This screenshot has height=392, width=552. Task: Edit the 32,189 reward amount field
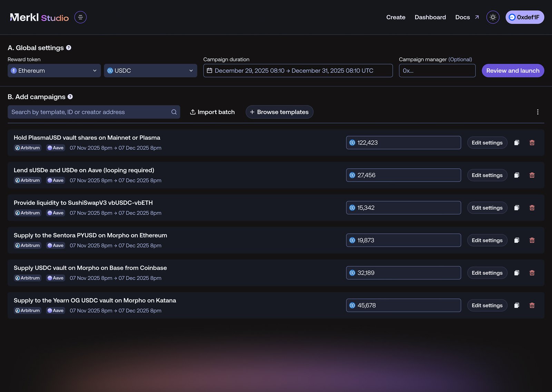[x=403, y=273]
